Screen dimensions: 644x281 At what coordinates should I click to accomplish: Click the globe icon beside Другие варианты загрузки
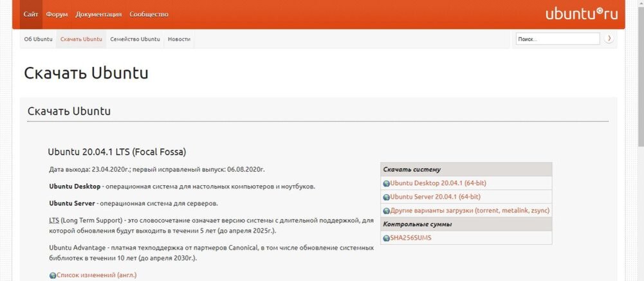coord(386,212)
